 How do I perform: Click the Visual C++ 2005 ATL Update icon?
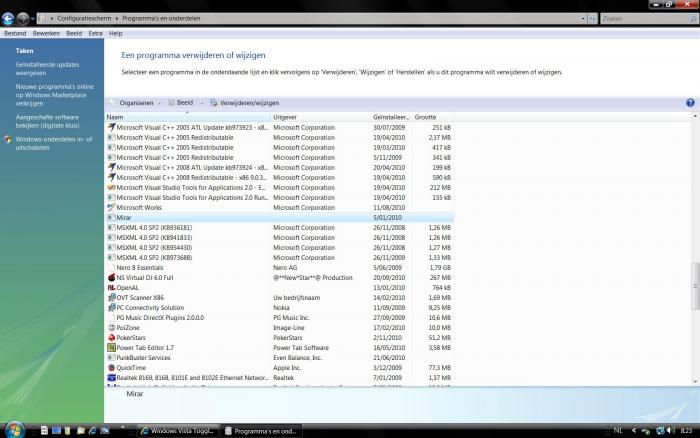click(x=112, y=127)
